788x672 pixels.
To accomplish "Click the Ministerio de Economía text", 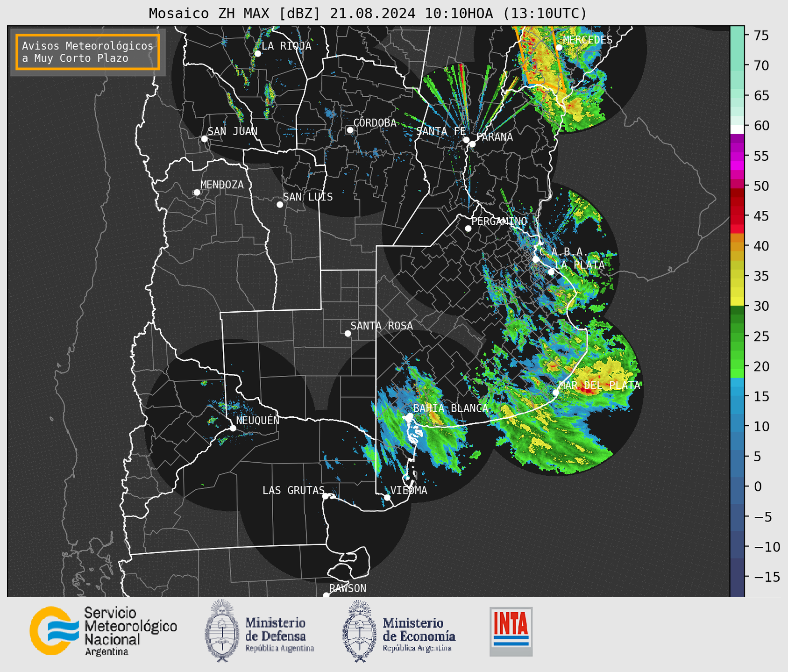I will click(x=419, y=635).
